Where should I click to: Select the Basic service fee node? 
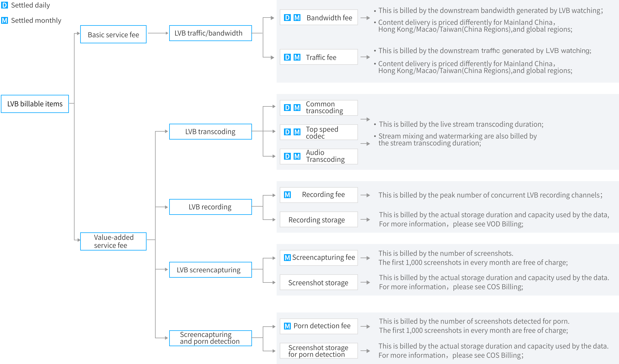(113, 34)
